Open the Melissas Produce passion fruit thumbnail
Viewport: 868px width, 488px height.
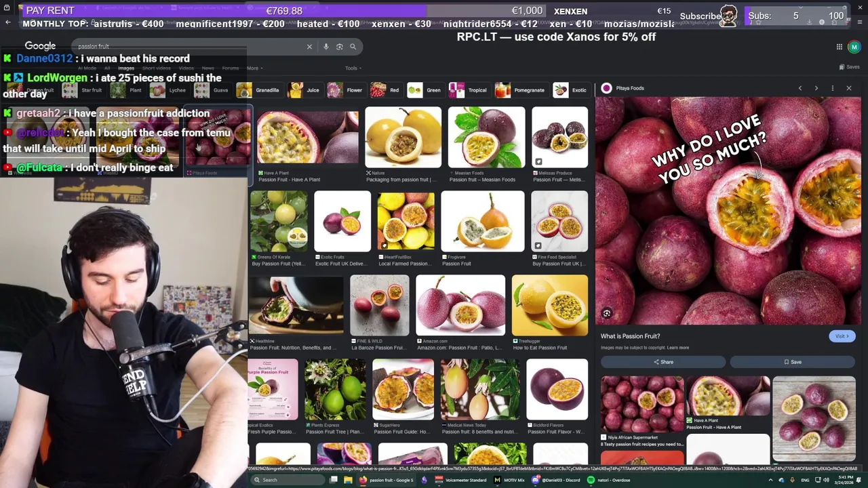click(x=559, y=138)
